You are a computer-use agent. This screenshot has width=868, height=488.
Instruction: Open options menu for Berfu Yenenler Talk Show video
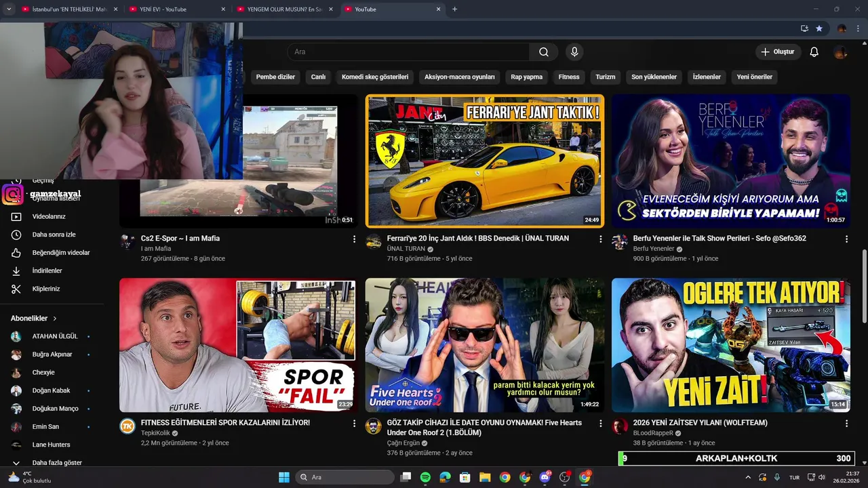846,239
